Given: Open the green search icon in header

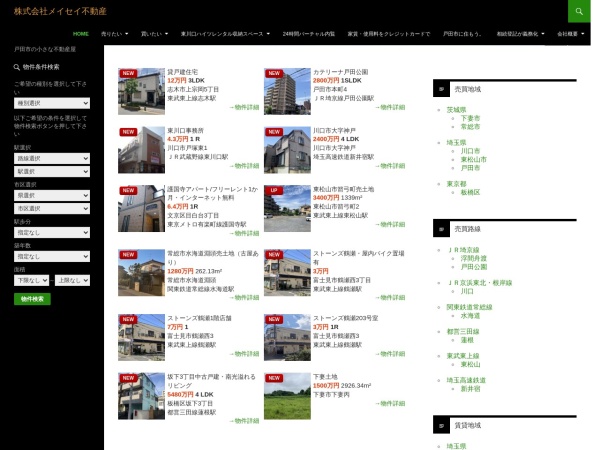Looking at the screenshot, I should [x=579, y=11].
